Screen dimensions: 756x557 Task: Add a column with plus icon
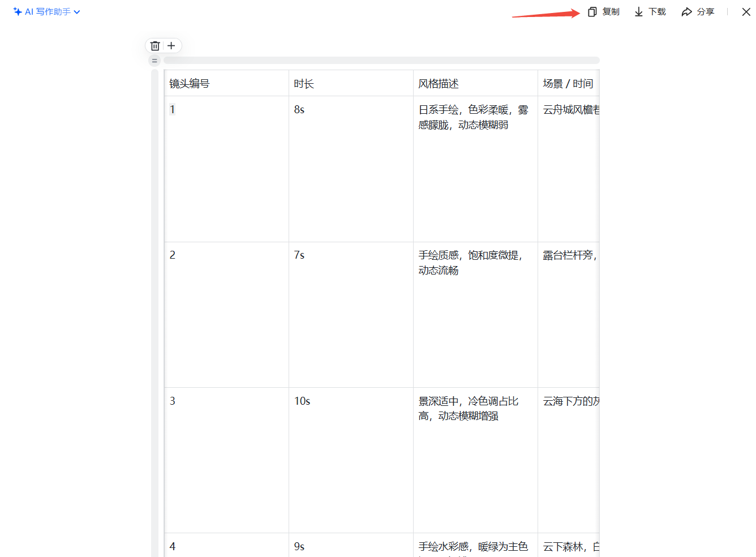click(x=171, y=46)
